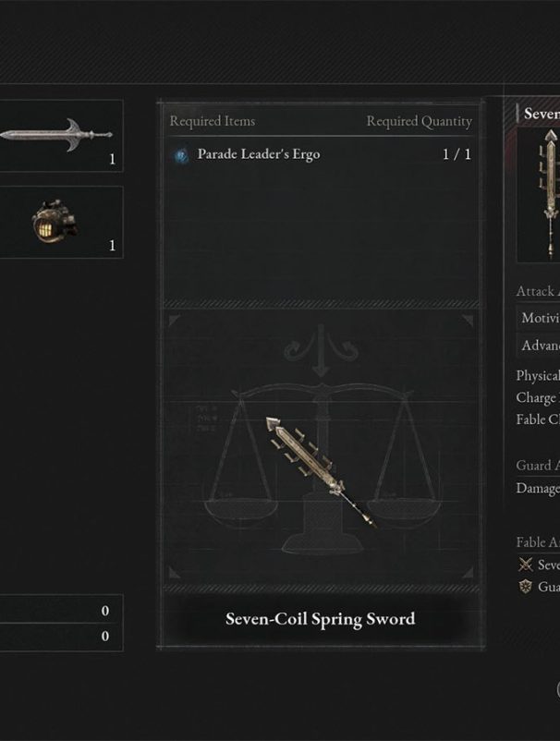Click the crossed swords Fable Art icon
The width and height of the screenshot is (560, 741).
[x=526, y=565]
